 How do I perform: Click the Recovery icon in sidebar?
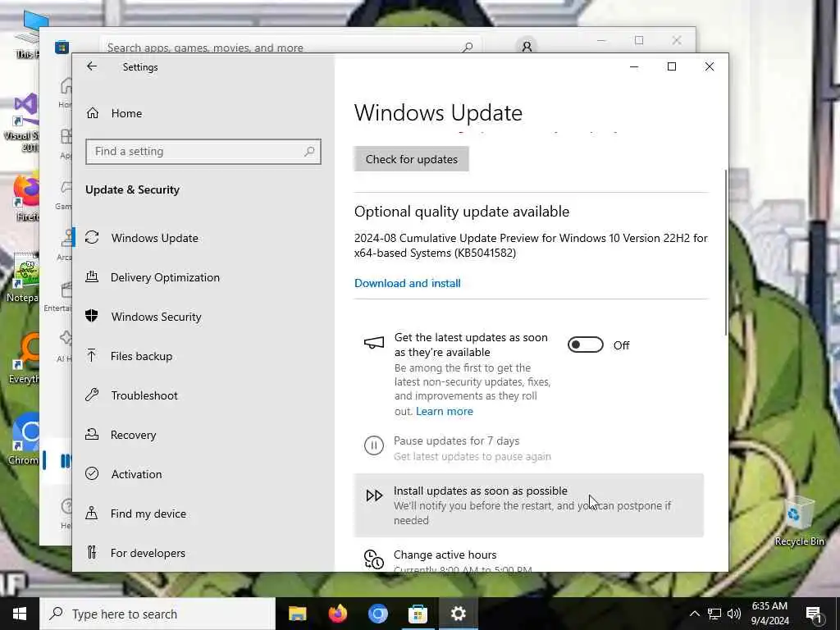pyautogui.click(x=92, y=435)
